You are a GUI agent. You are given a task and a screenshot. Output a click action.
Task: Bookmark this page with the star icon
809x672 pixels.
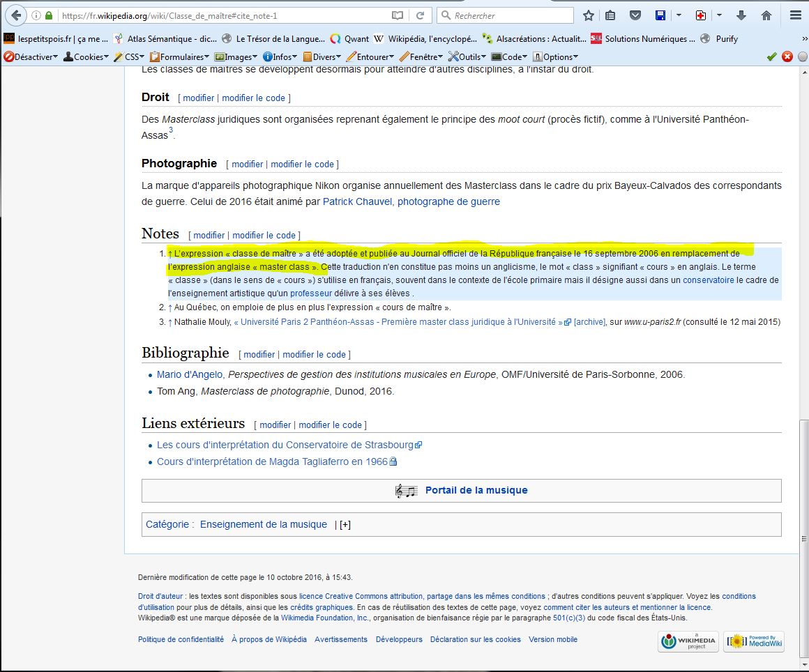pos(589,15)
